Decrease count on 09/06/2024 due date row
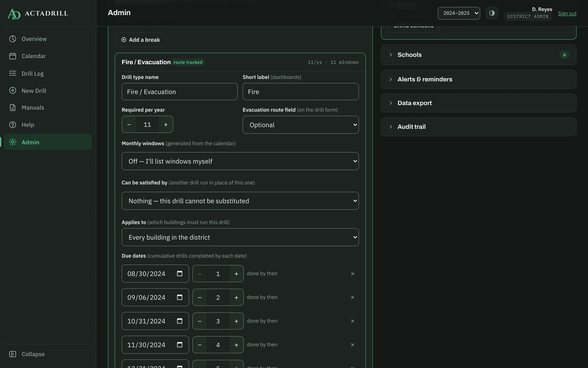Viewport: 588px width, 368px height. [x=200, y=297]
